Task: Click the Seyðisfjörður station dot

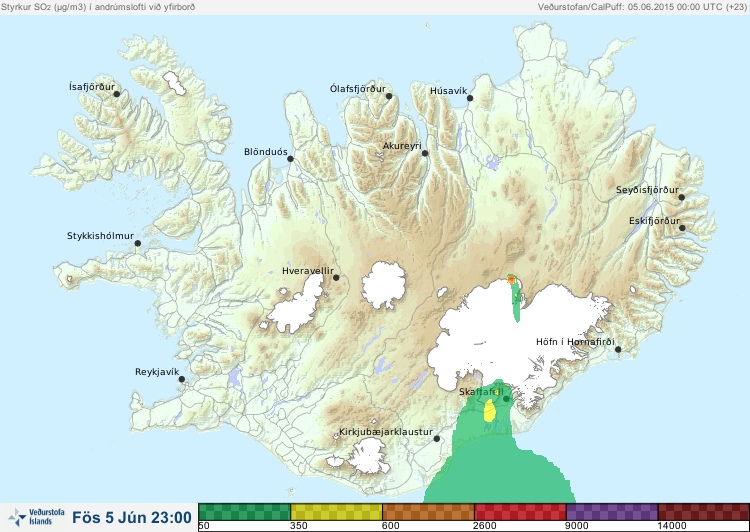Action: pyautogui.click(x=682, y=197)
